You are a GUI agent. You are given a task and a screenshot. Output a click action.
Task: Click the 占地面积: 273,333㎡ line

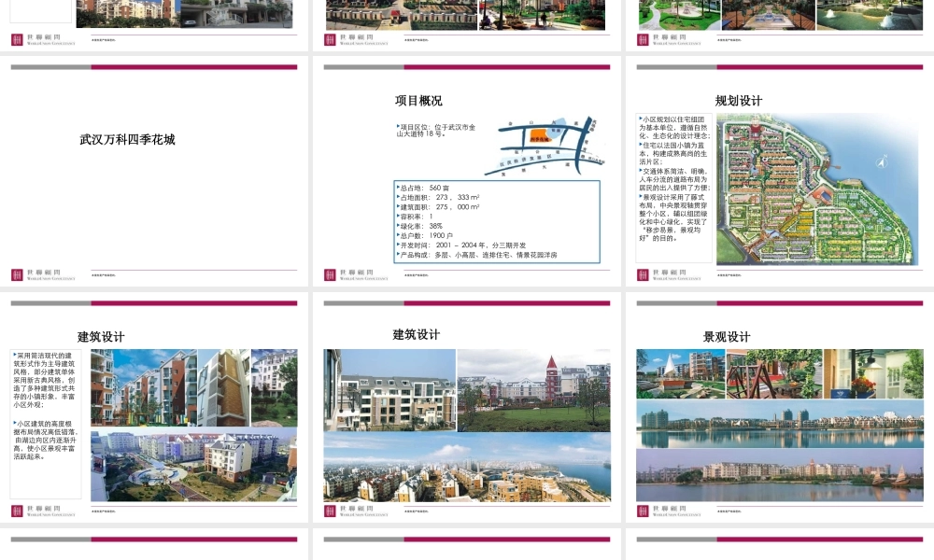pyautogui.click(x=438, y=197)
